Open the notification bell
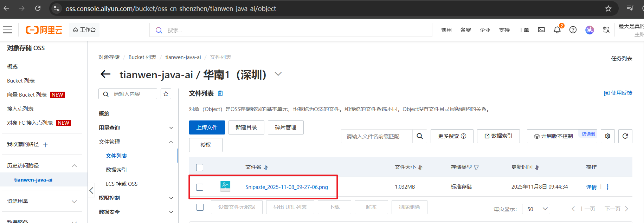This screenshot has height=223, width=644. click(557, 30)
